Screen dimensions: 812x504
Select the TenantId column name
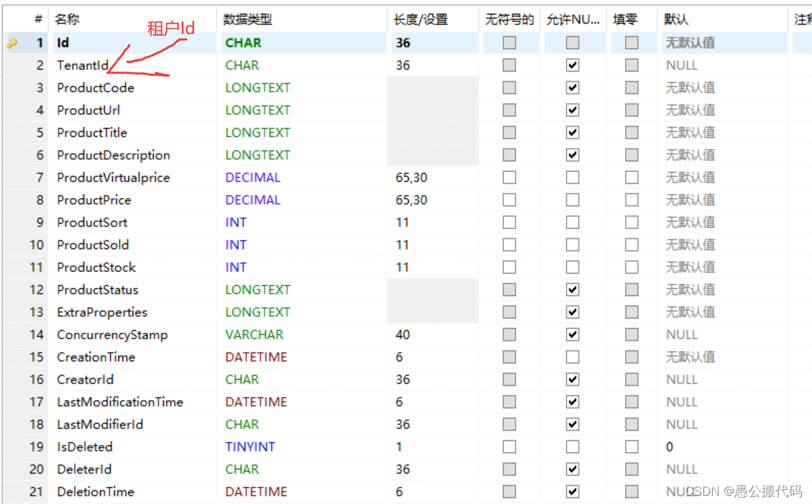[x=83, y=65]
